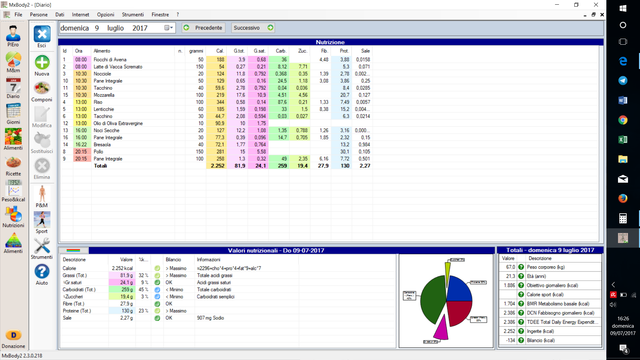
Task: Click the Alimento column header
Action: (102, 51)
